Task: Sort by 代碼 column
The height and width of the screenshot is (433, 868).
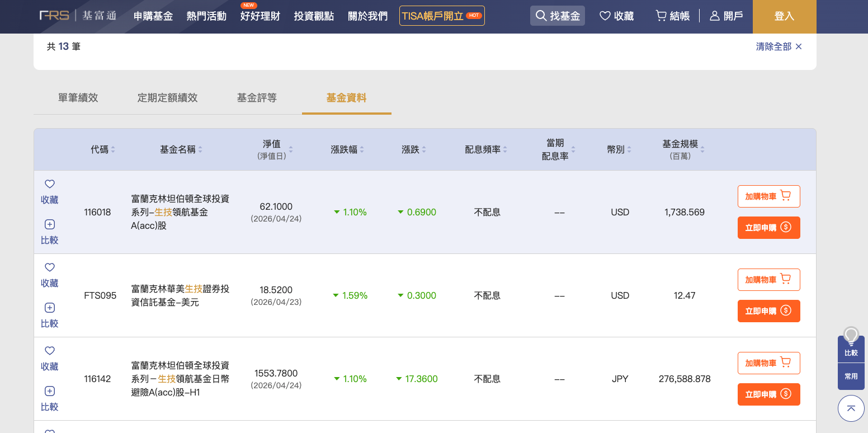Action: coord(103,150)
